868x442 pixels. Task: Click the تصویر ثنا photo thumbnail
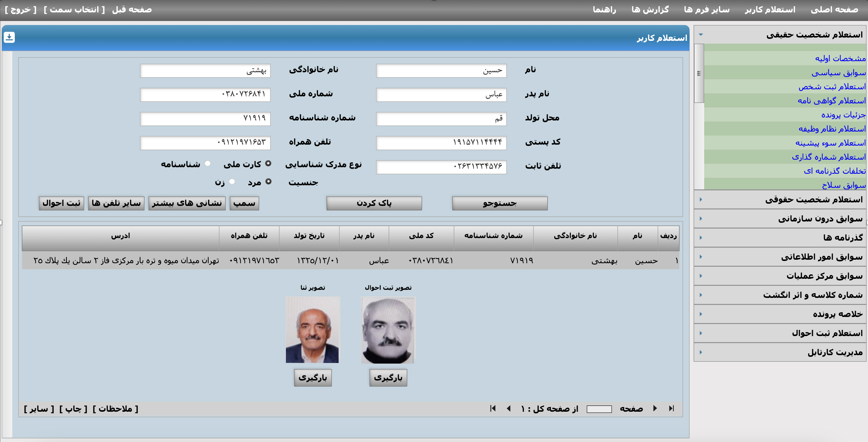(x=312, y=330)
